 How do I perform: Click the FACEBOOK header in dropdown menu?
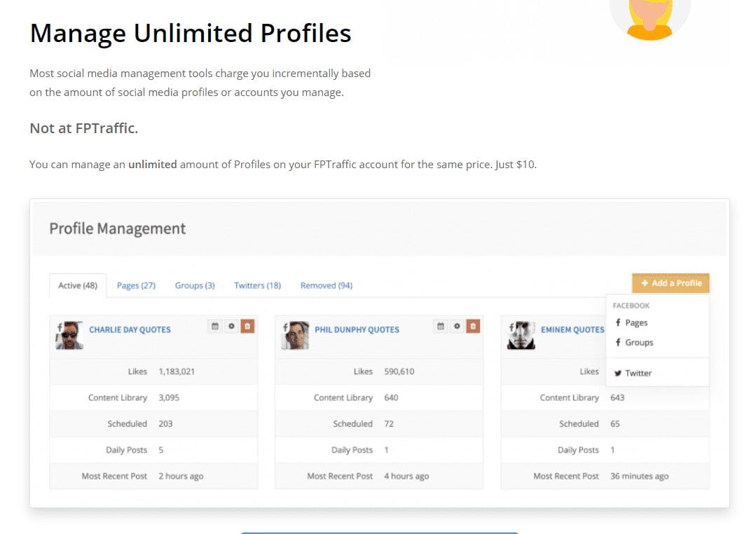pyautogui.click(x=631, y=306)
